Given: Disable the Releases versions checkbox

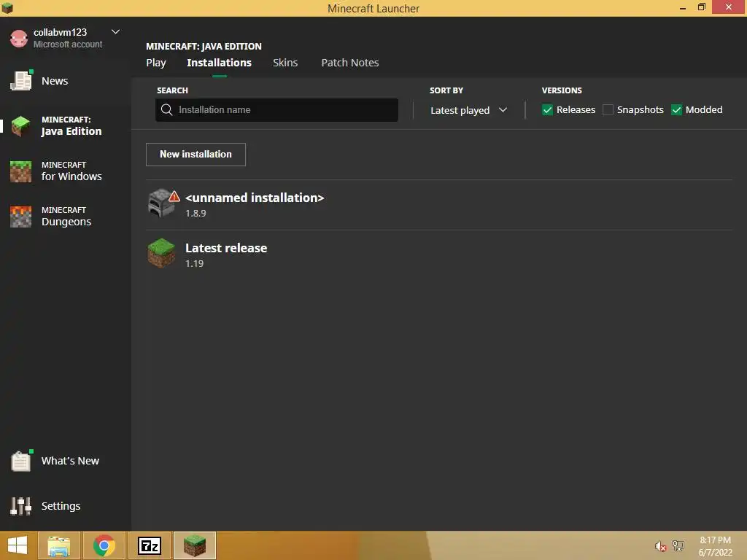Looking at the screenshot, I should click(547, 110).
